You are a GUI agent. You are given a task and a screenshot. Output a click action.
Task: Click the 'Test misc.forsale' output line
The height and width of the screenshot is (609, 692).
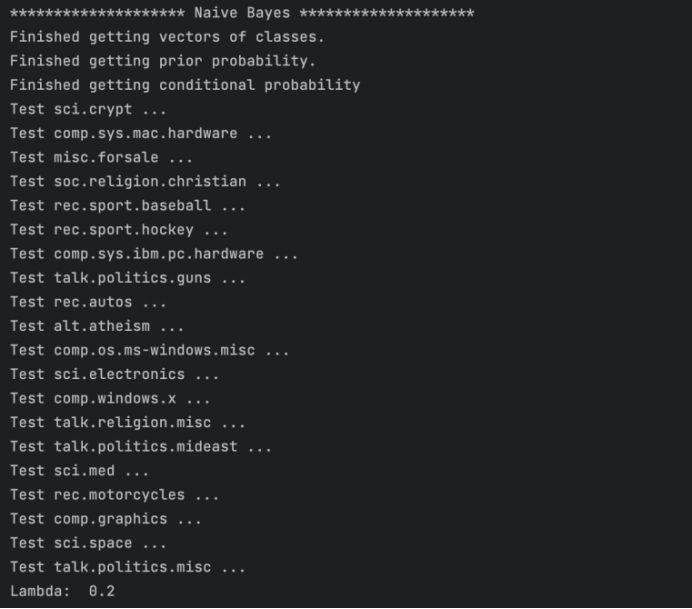101,157
